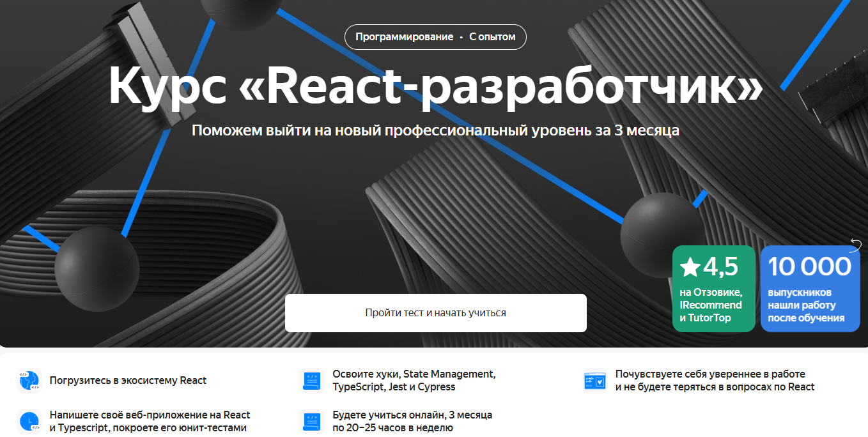868x437 pixels.
Task: Click the text 'Будете учиться онлайн, 3 месяца'
Action: [412, 415]
